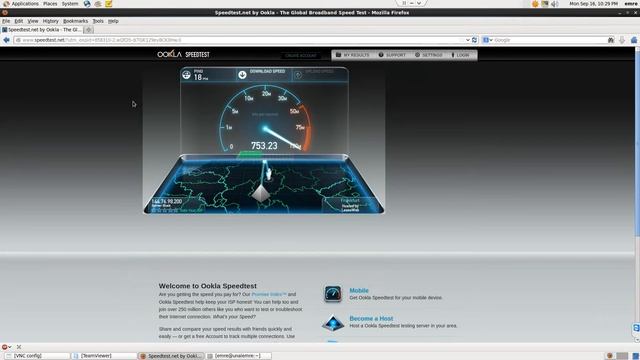Open the yellow notes launcher in top panel

(x=109, y=4)
